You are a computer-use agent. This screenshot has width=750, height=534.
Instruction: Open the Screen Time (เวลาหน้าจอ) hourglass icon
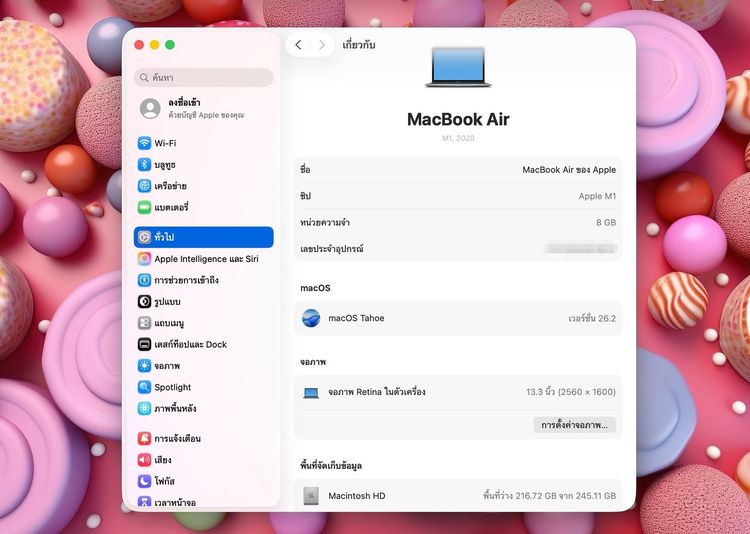click(144, 501)
